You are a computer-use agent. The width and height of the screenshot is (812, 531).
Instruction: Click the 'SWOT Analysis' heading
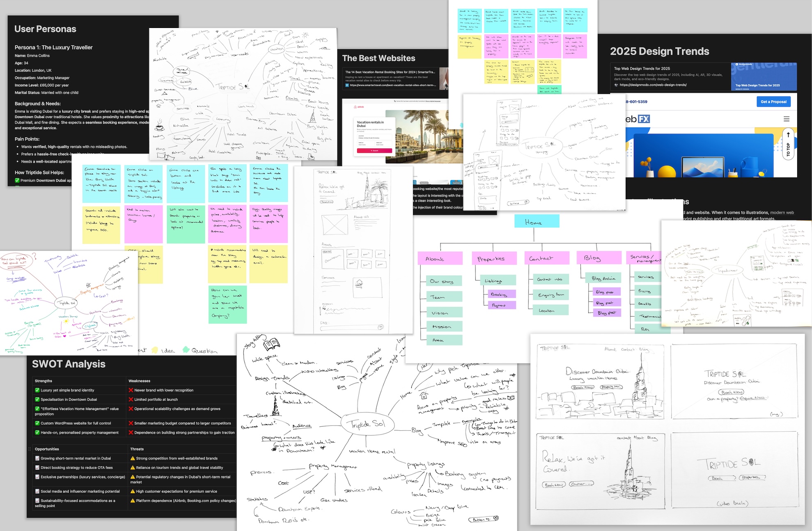(69, 364)
